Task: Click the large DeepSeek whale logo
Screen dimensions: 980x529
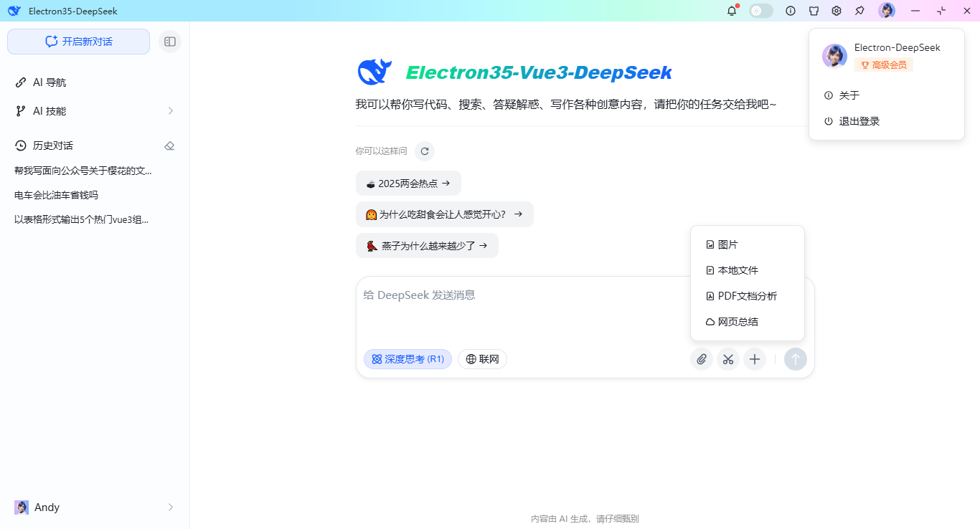Action: pyautogui.click(x=374, y=72)
